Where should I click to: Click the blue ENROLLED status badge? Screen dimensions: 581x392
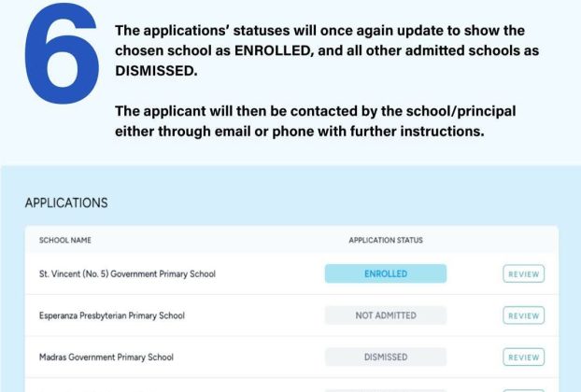(x=386, y=273)
